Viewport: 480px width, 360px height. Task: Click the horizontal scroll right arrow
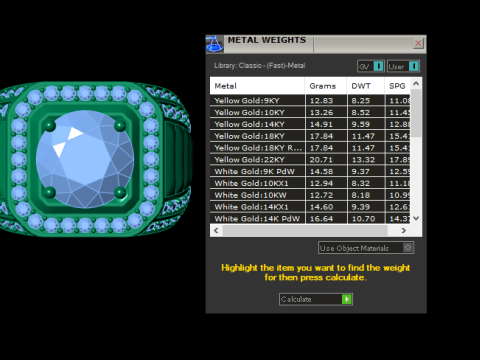pos(404,230)
